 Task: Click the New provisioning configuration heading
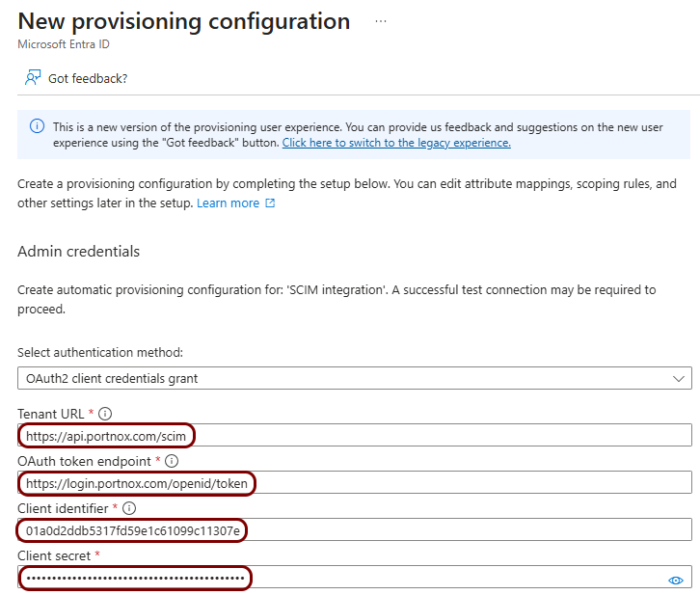click(184, 21)
